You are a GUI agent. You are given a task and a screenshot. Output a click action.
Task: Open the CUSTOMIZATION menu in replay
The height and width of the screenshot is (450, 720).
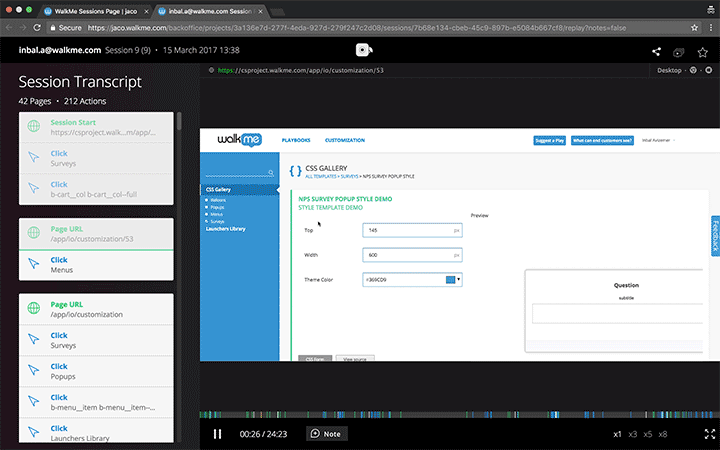[x=345, y=140]
